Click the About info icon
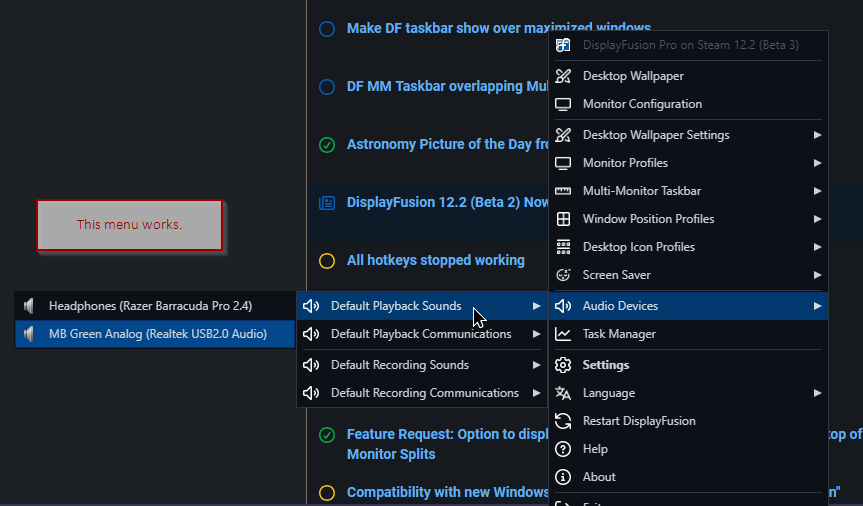863x506 pixels. [x=563, y=477]
